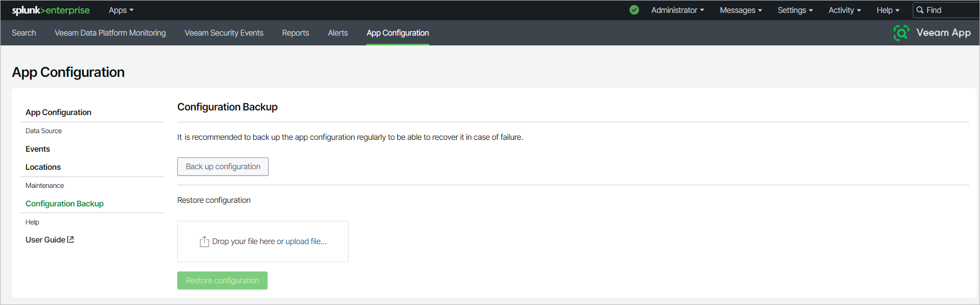Click the Find magnifying glass icon

tap(920, 10)
